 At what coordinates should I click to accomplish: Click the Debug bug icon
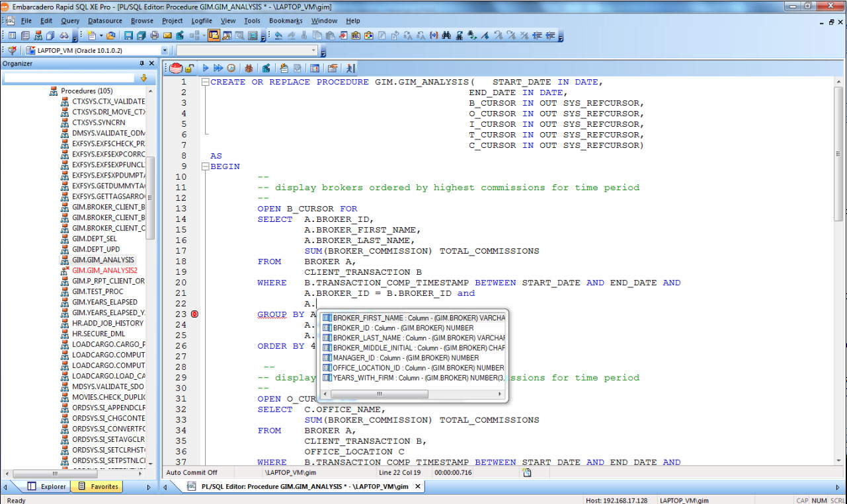tap(249, 68)
